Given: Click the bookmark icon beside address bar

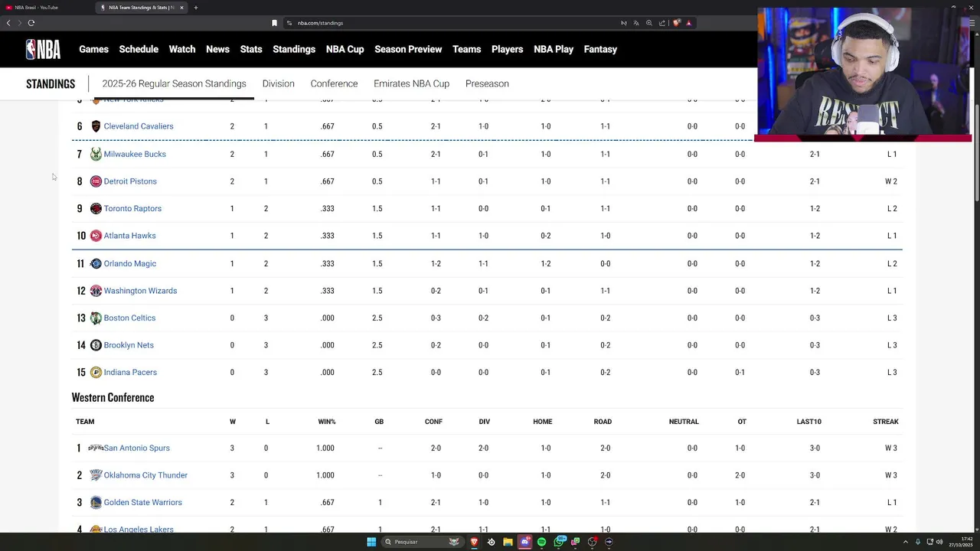Looking at the screenshot, I should click(x=274, y=23).
